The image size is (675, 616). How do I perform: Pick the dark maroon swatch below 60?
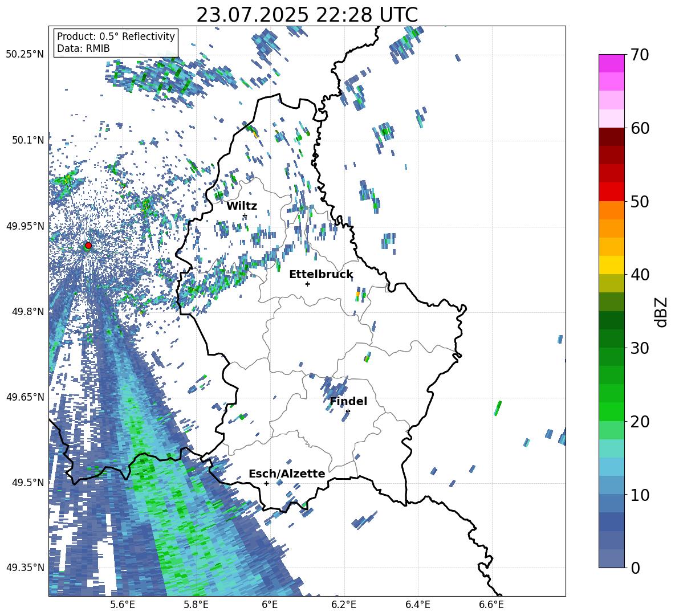coord(612,137)
